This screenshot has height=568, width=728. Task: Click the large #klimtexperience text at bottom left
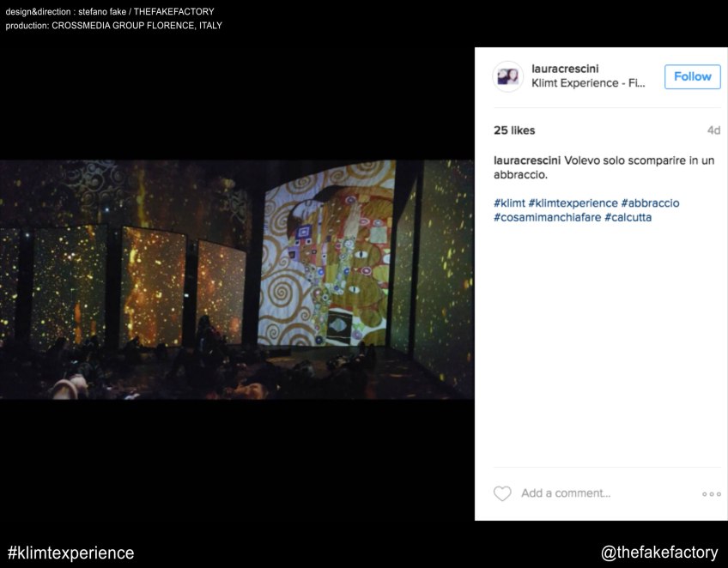point(70,553)
